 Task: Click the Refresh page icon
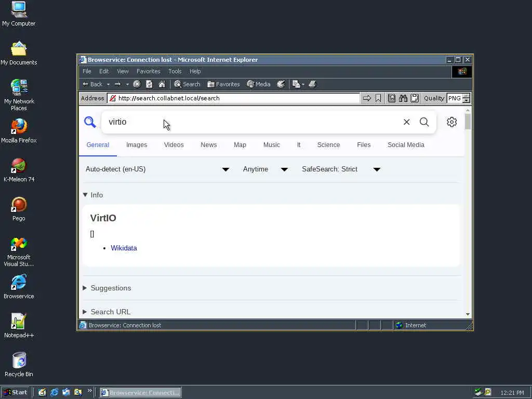149,84
